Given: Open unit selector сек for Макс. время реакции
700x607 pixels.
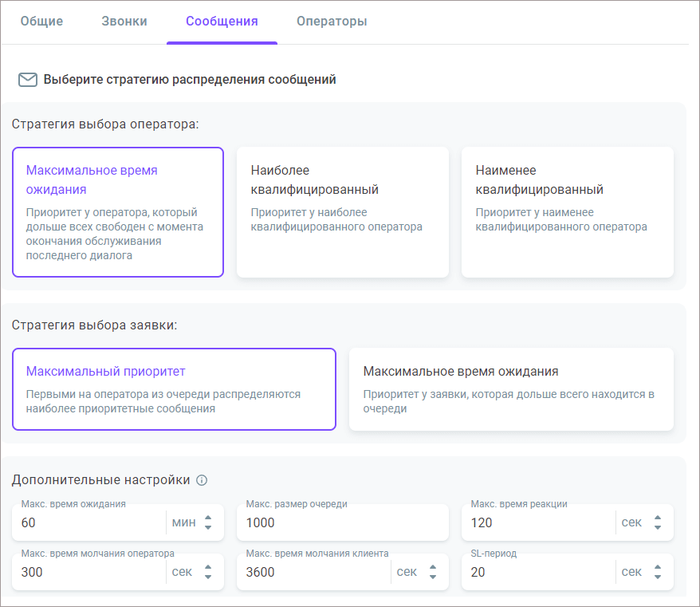Looking at the screenshot, I should [x=641, y=522].
